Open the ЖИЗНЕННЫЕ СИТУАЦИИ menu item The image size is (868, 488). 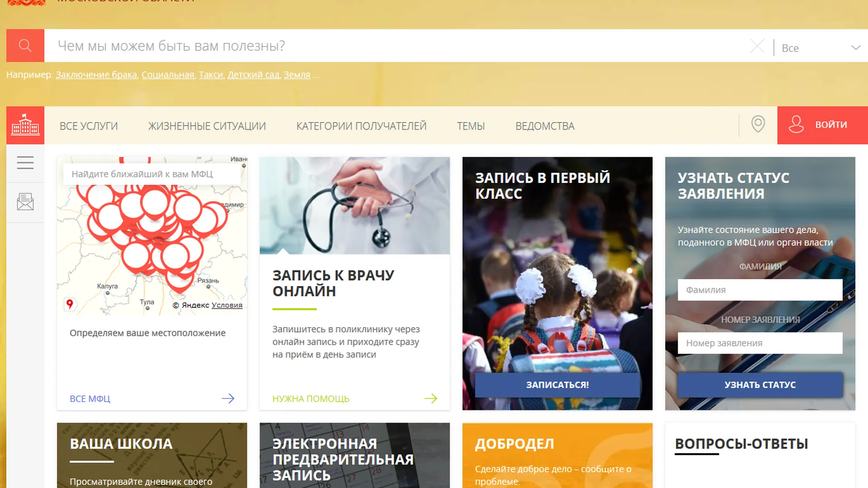pos(207,126)
